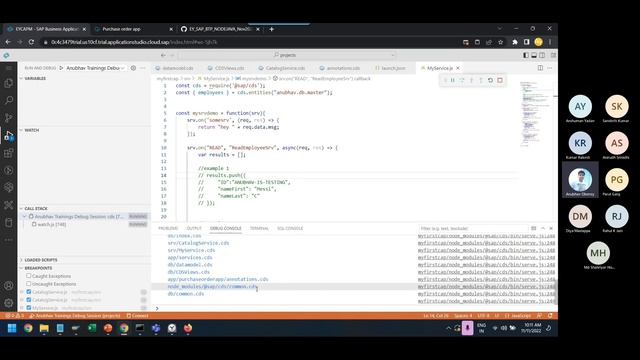Open Windows Start menu
The image size is (640, 360).
click(x=12, y=328)
